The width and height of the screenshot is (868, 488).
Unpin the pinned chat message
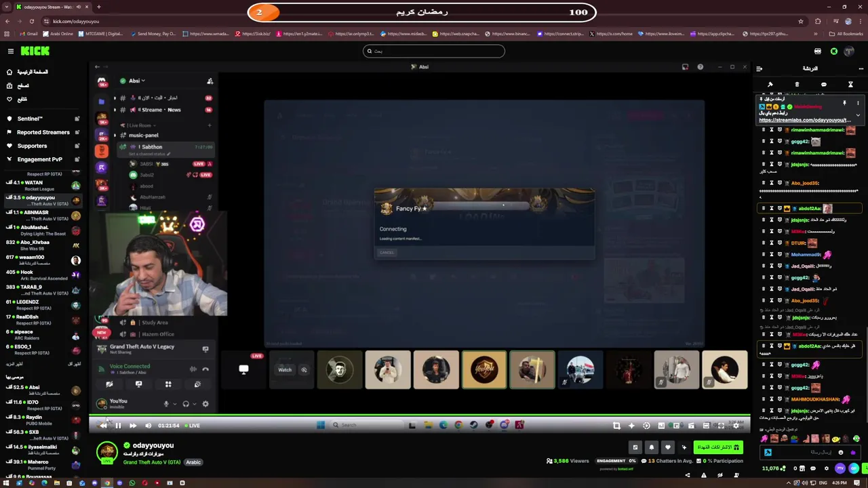coord(844,104)
